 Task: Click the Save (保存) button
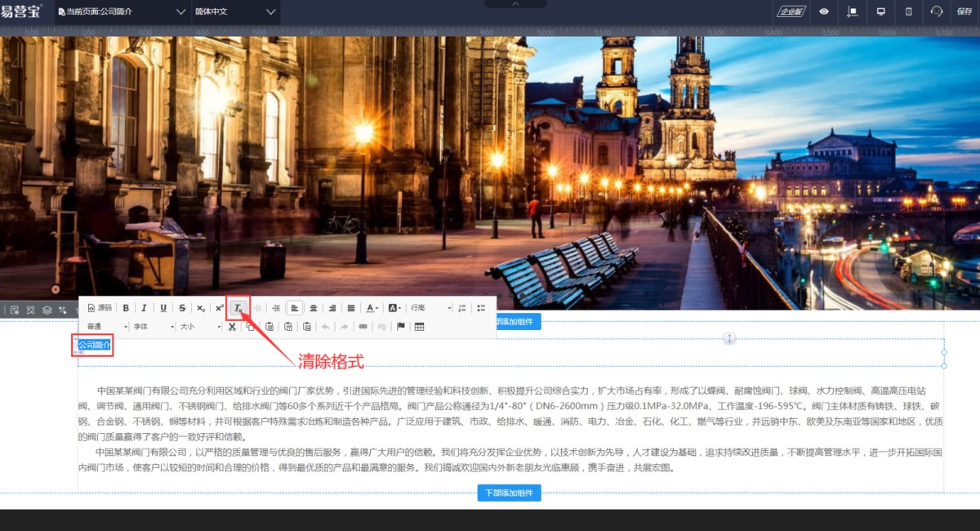[x=964, y=11]
